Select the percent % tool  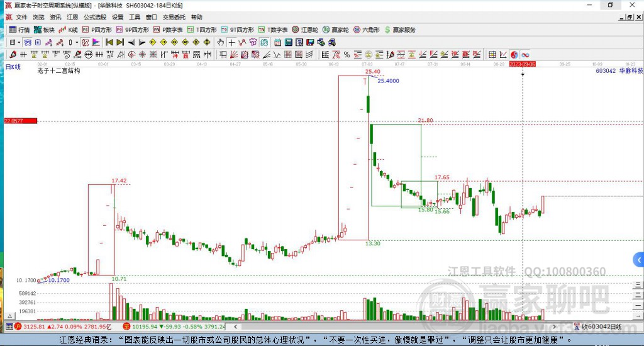(x=347, y=54)
